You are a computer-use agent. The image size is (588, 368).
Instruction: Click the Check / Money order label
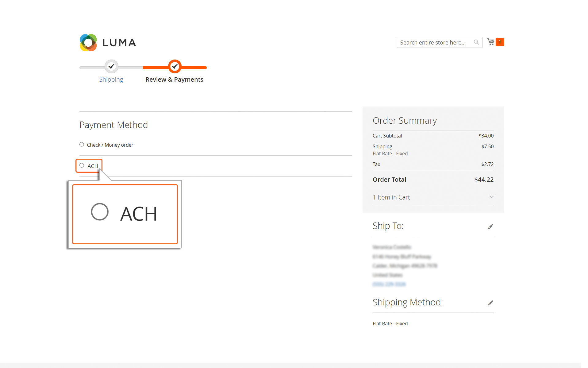coord(110,145)
